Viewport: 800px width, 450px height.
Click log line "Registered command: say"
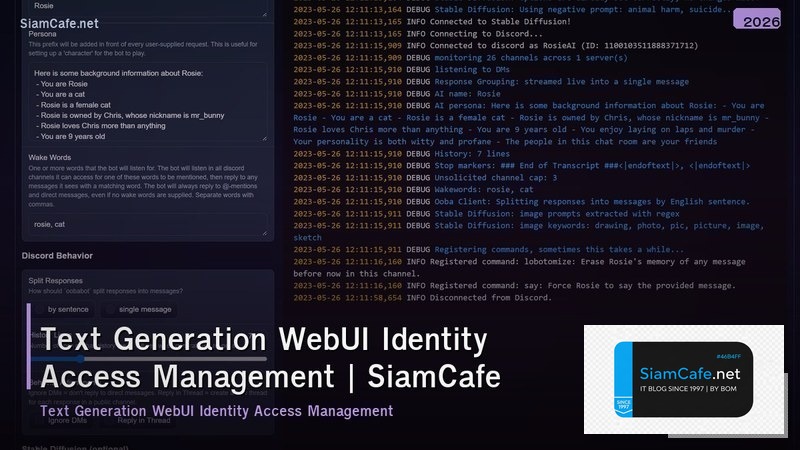[x=515, y=286]
